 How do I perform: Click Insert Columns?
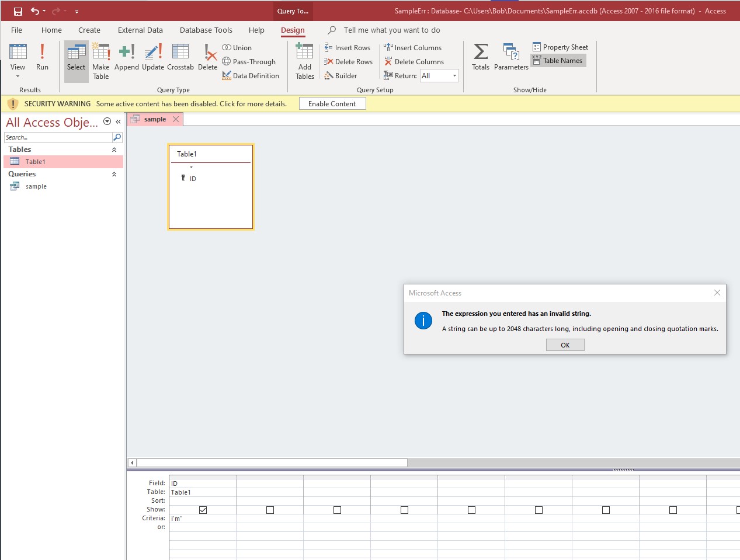pos(413,48)
